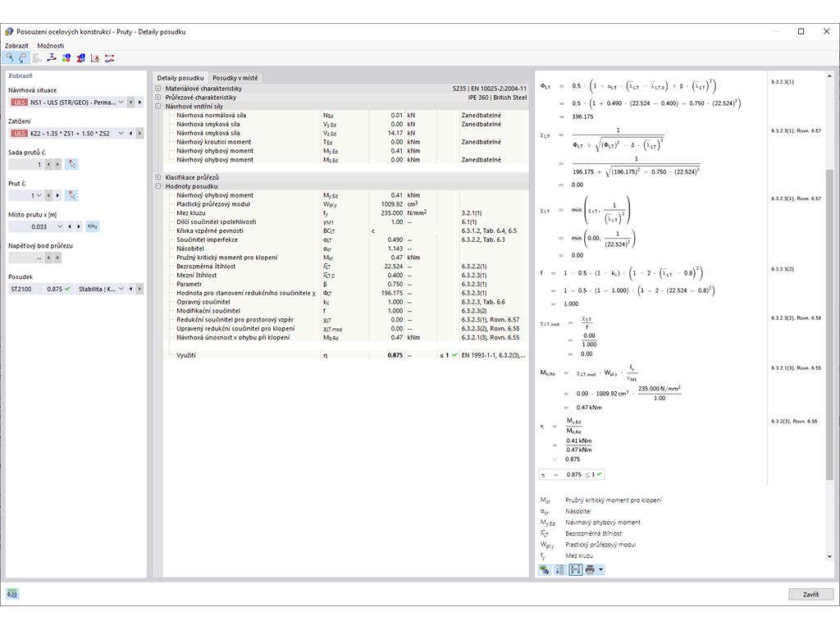
Task: Open print options dropdown arrow
Action: (x=601, y=570)
